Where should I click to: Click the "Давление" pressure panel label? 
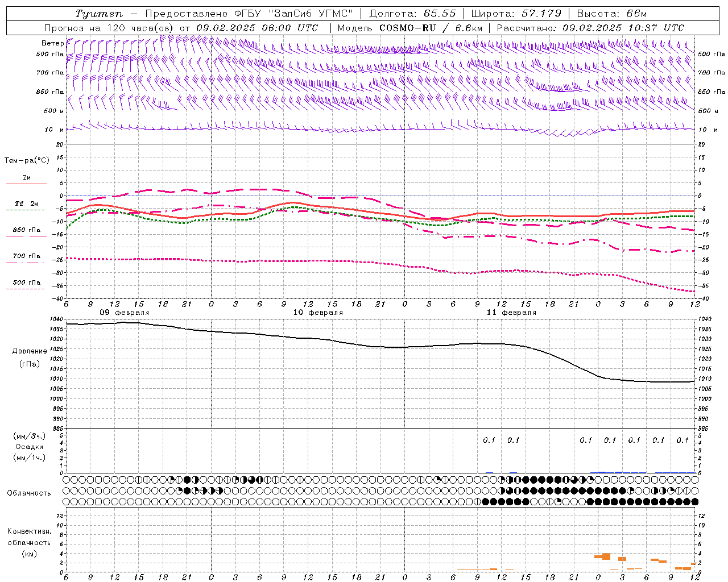click(30, 351)
